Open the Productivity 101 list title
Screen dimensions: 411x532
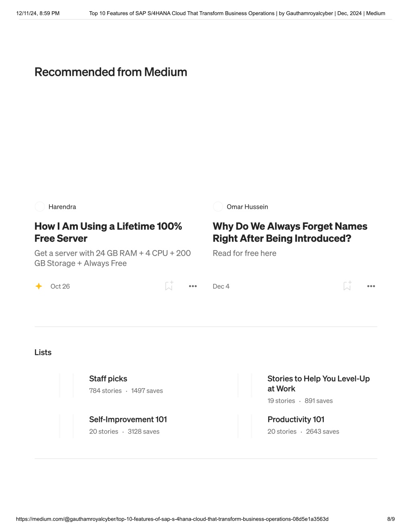[x=296, y=419]
